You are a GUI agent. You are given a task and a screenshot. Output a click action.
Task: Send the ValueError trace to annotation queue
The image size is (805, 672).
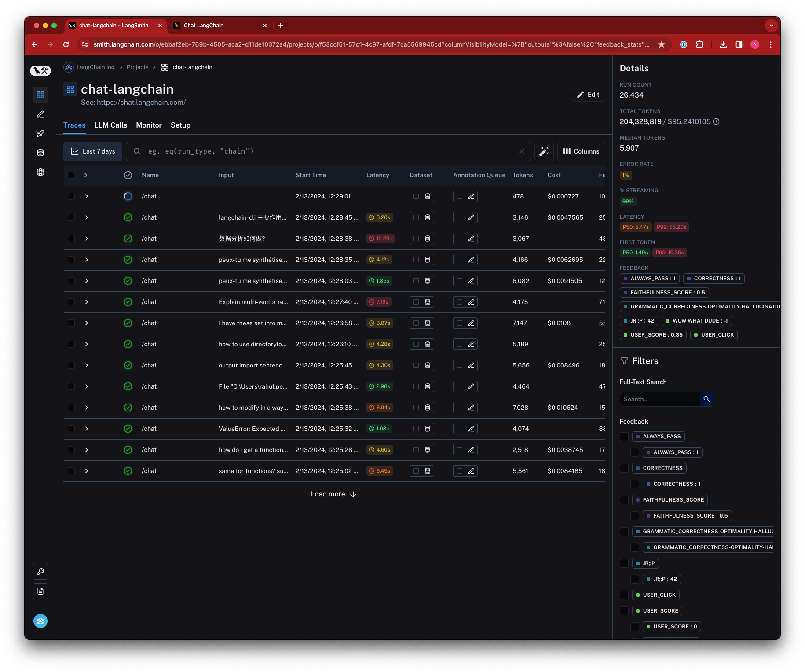pos(465,429)
